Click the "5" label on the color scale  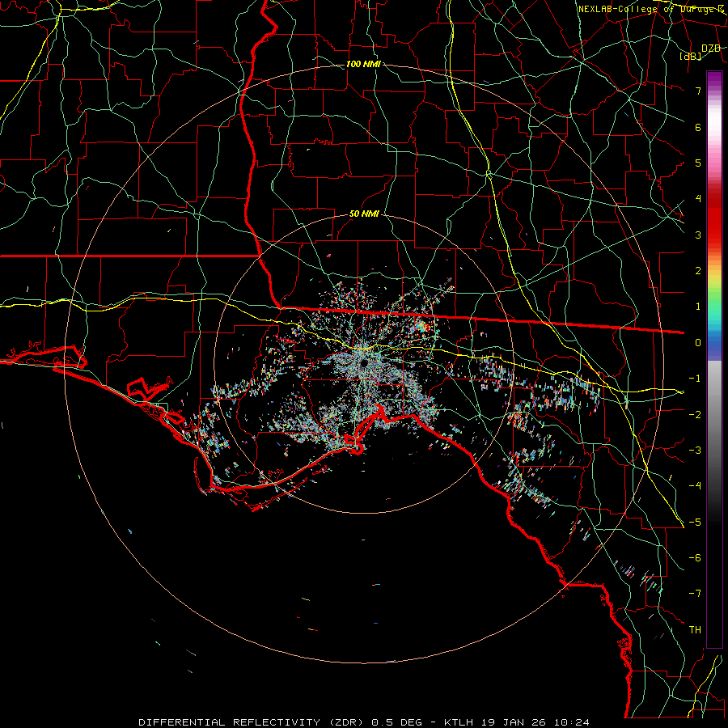[698, 163]
